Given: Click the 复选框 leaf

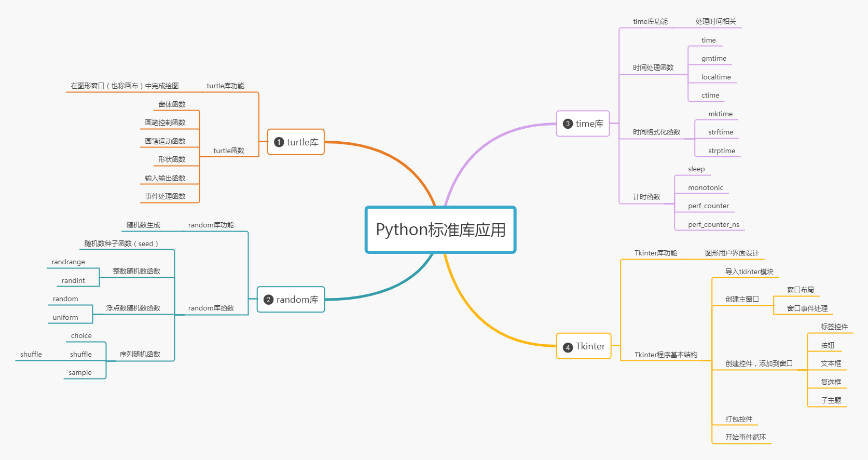Looking at the screenshot, I should point(831,382).
